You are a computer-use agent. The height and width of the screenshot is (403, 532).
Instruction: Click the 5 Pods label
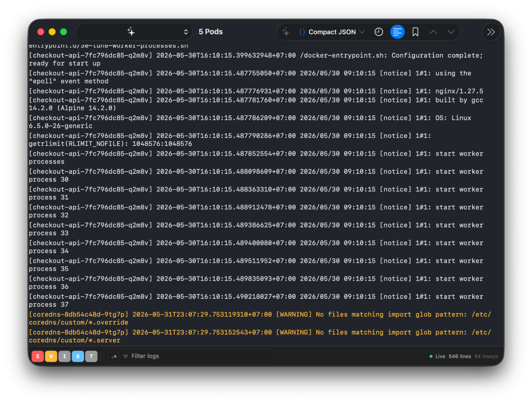point(211,32)
